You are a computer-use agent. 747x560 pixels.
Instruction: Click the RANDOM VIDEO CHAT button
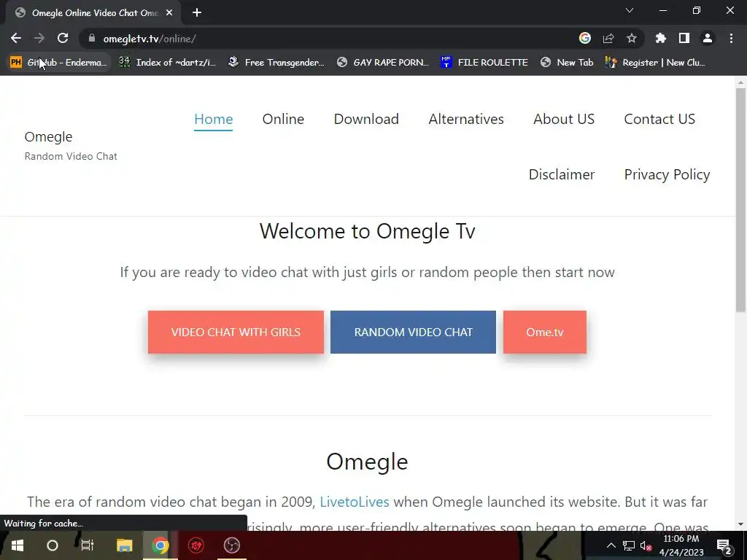413,332
